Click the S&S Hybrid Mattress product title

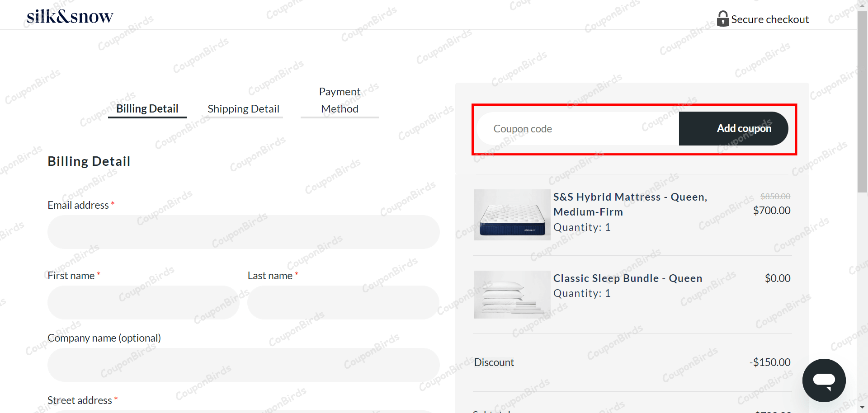[x=630, y=204]
